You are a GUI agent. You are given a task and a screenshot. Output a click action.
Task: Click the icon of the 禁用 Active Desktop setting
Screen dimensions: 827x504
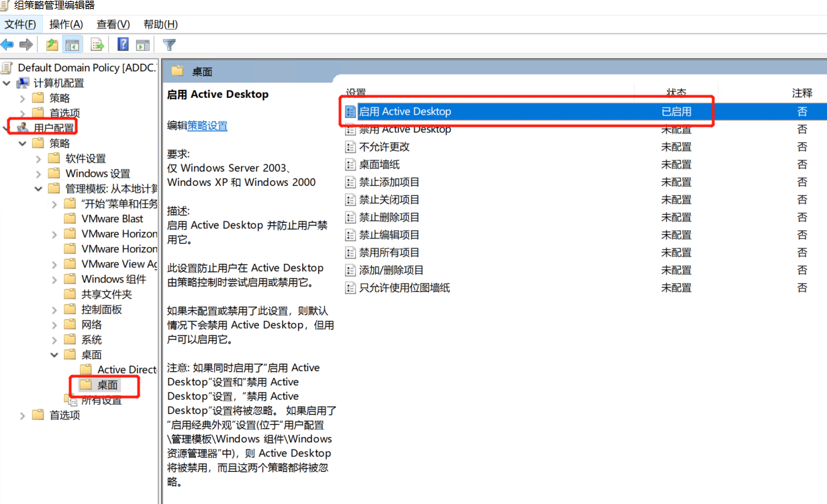[x=350, y=129]
